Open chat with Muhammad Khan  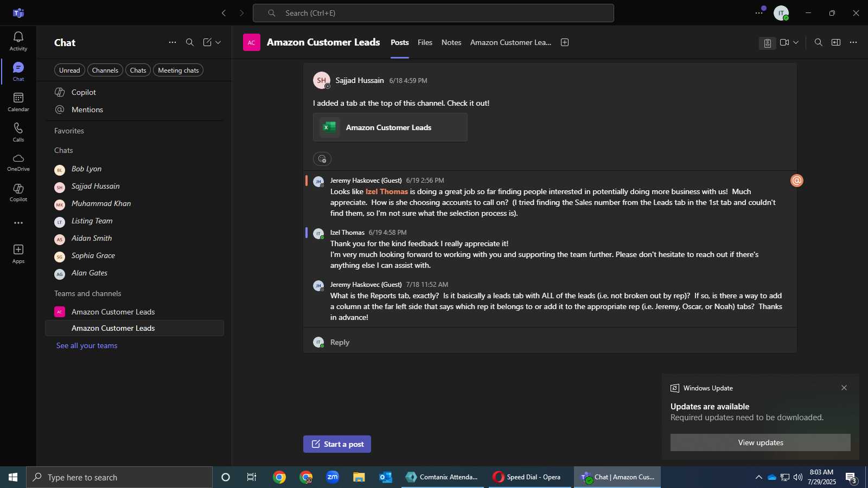tap(135, 204)
